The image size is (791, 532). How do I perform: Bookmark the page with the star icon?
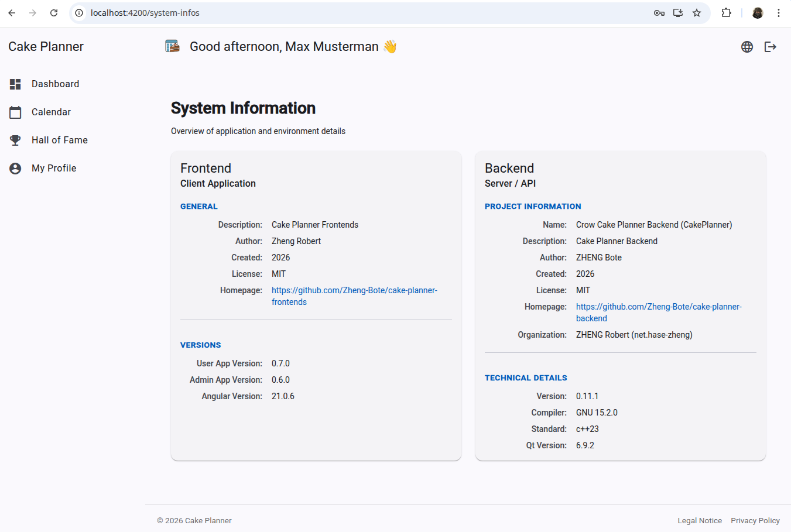tap(696, 12)
